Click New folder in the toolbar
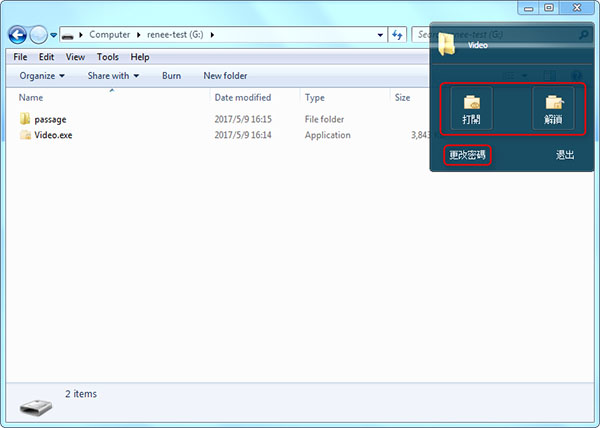 [225, 75]
